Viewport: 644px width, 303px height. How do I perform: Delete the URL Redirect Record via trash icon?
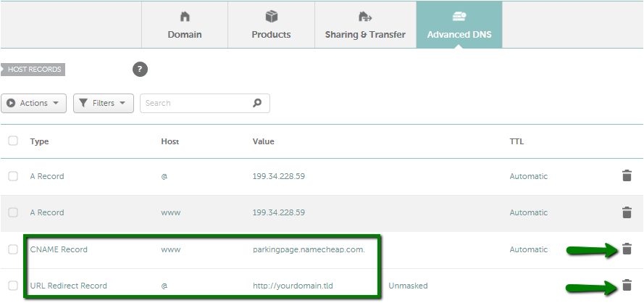point(627,285)
